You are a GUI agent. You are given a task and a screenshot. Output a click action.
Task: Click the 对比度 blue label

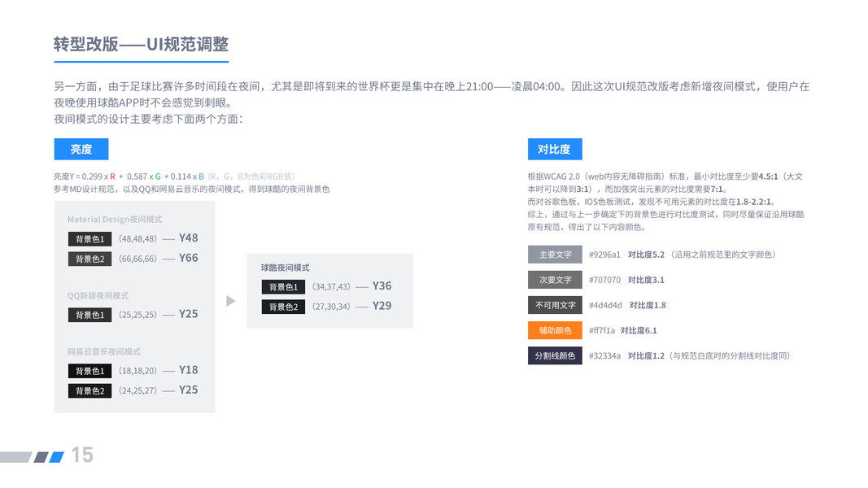point(555,150)
